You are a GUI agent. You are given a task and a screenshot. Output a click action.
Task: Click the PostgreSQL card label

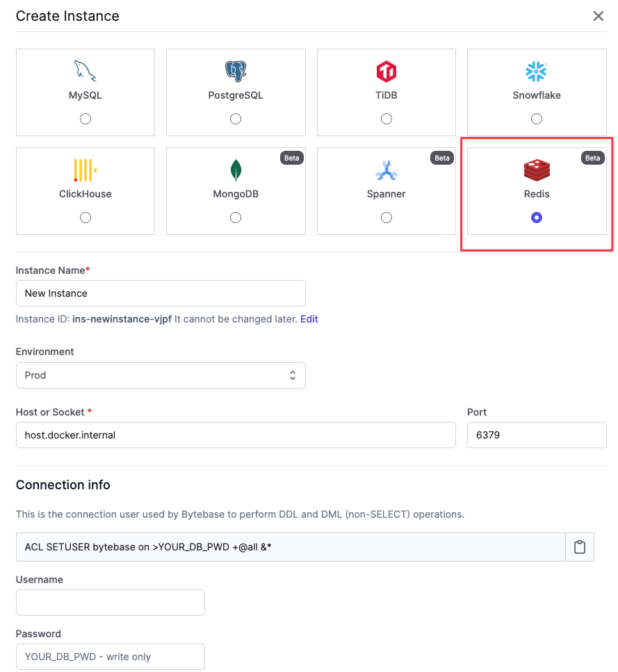tap(236, 95)
